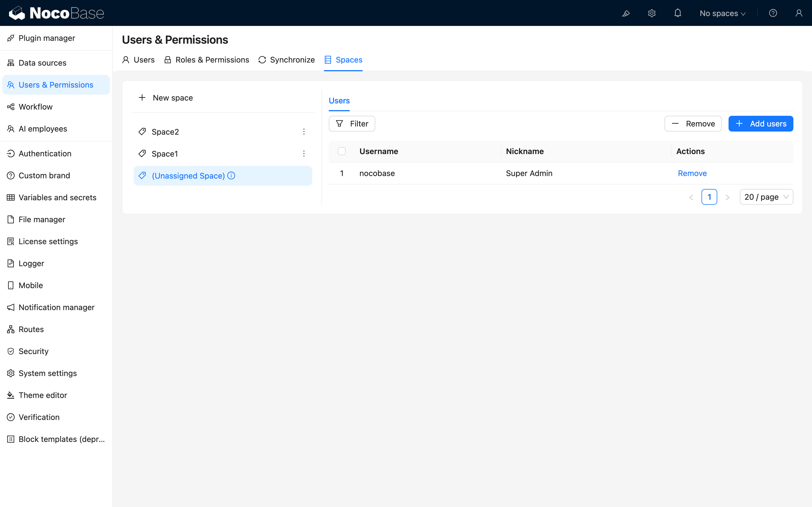Click the help question mark icon
This screenshot has height=507, width=812.
773,14
